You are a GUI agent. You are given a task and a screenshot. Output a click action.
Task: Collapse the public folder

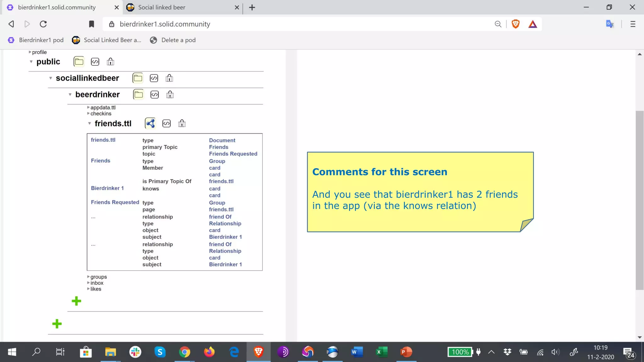point(31,62)
